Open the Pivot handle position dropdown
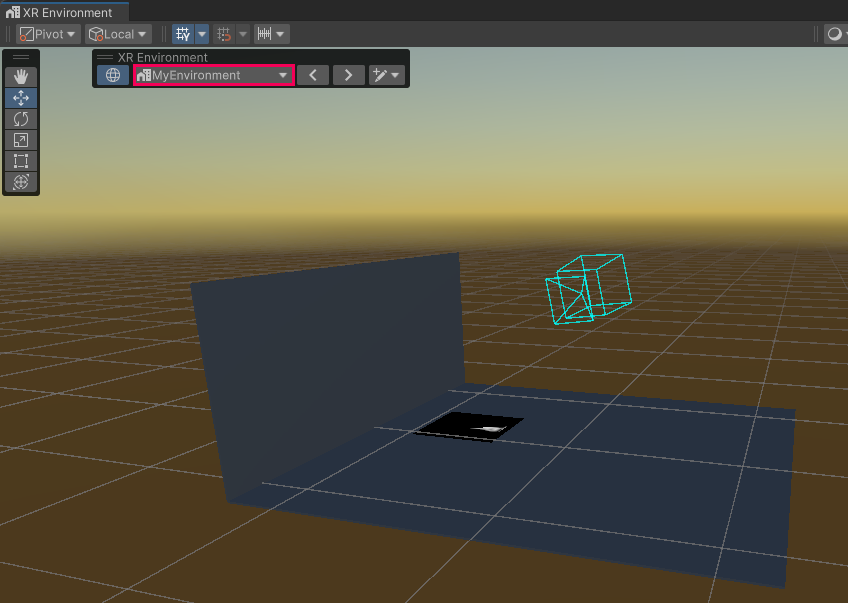This screenshot has width=848, height=603. point(48,34)
